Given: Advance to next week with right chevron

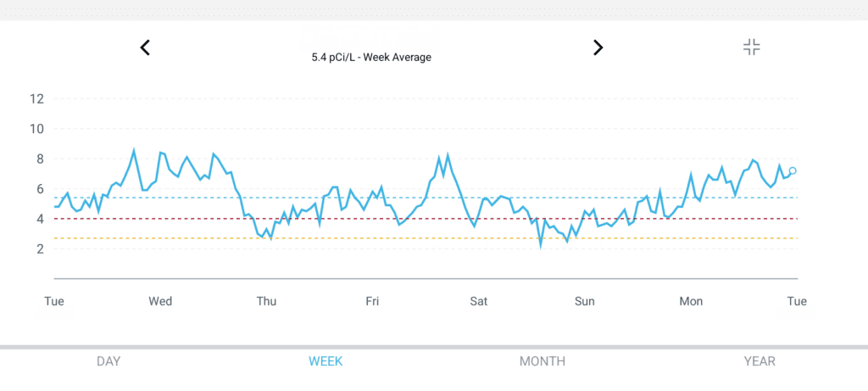Looking at the screenshot, I should pos(598,47).
